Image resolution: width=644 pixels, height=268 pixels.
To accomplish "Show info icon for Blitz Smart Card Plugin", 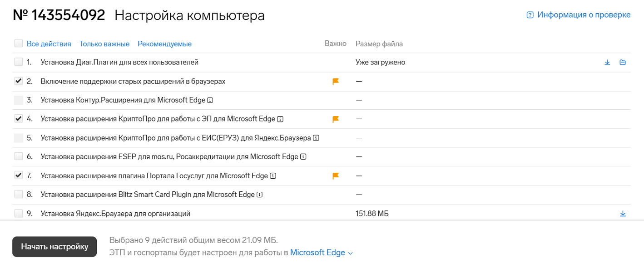I will [260, 195].
